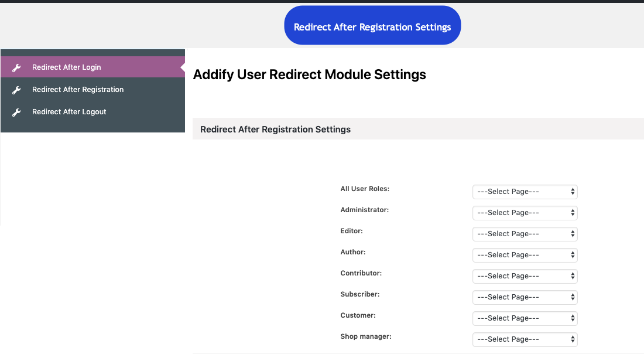Open the Customer page dropdown
Viewport: 644px width, 354px height.
tap(525, 318)
